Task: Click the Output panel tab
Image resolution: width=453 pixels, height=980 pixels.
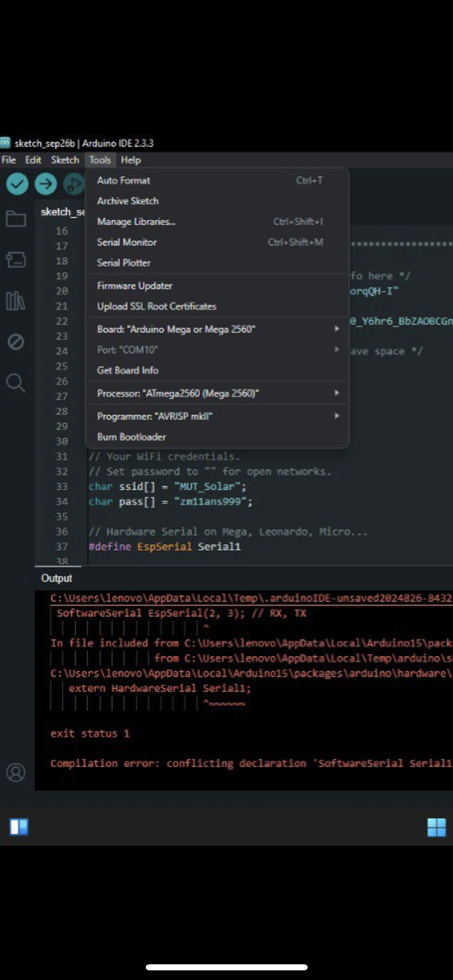Action: click(x=56, y=578)
